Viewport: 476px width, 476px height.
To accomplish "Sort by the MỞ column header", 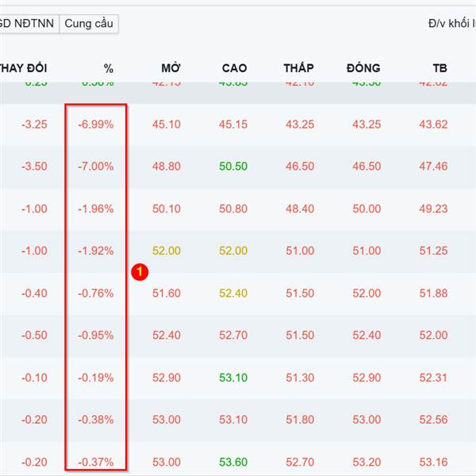I will (171, 68).
